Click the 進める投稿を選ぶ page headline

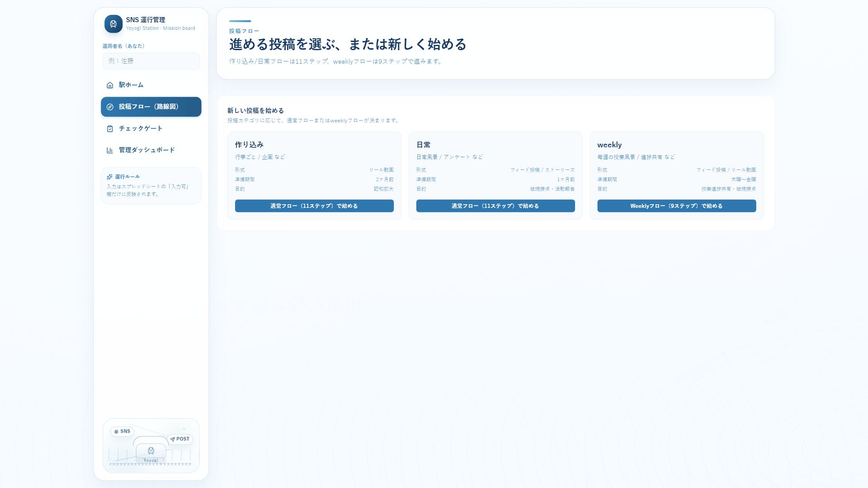pos(348,44)
